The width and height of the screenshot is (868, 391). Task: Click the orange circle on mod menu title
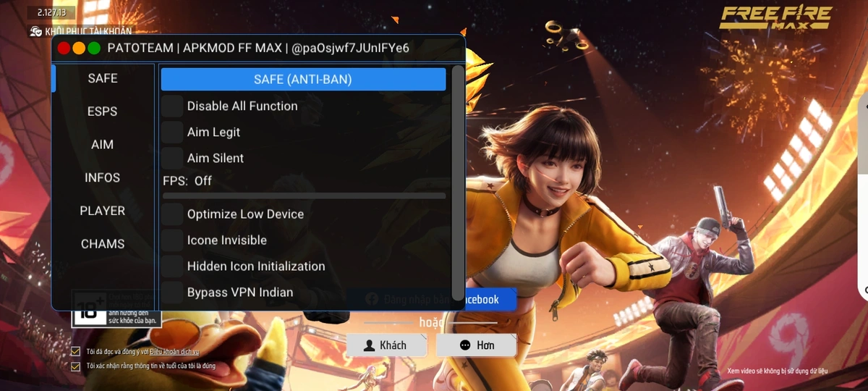79,49
